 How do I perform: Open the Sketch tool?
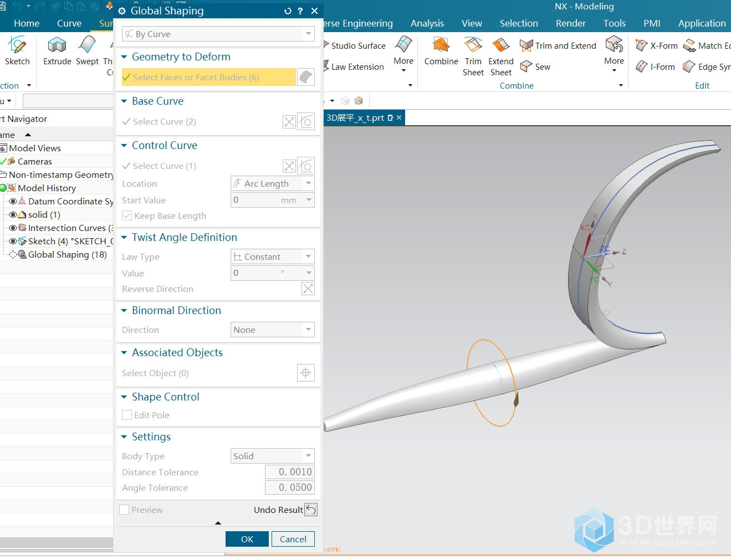[17, 51]
